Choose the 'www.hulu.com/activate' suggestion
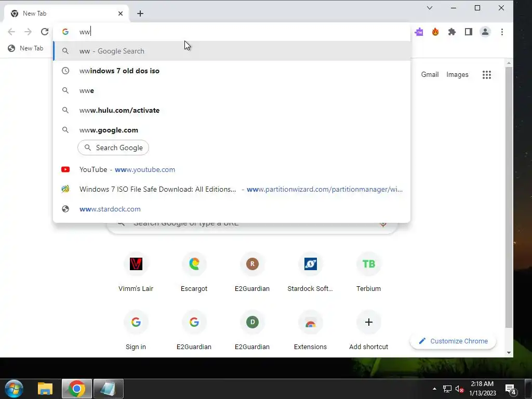This screenshot has width=532, height=399. (x=232, y=110)
